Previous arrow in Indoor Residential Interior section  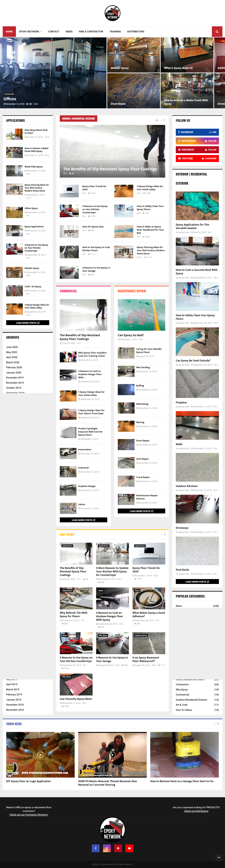pyautogui.click(x=161, y=120)
